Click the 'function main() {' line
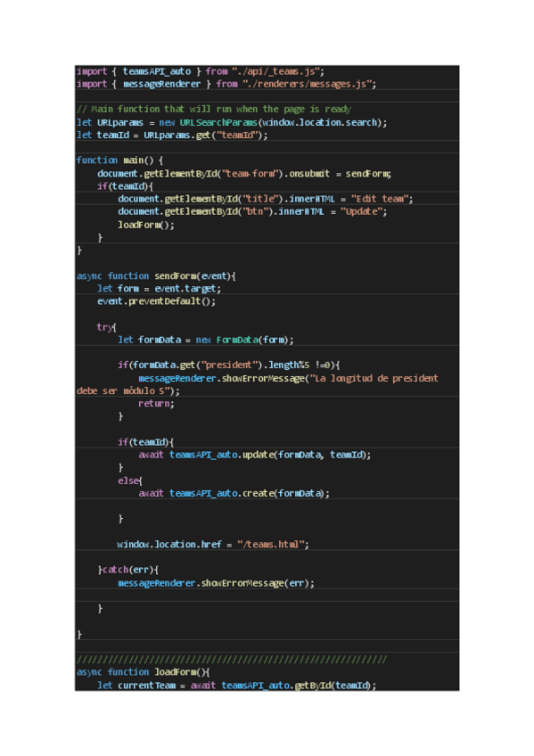Viewport: 534px width, 756px height. coord(119,160)
